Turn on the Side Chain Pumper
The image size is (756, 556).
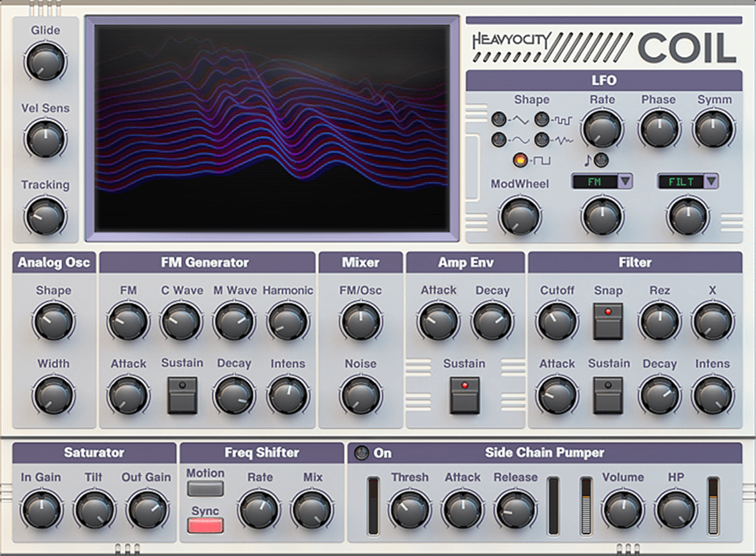(x=362, y=453)
